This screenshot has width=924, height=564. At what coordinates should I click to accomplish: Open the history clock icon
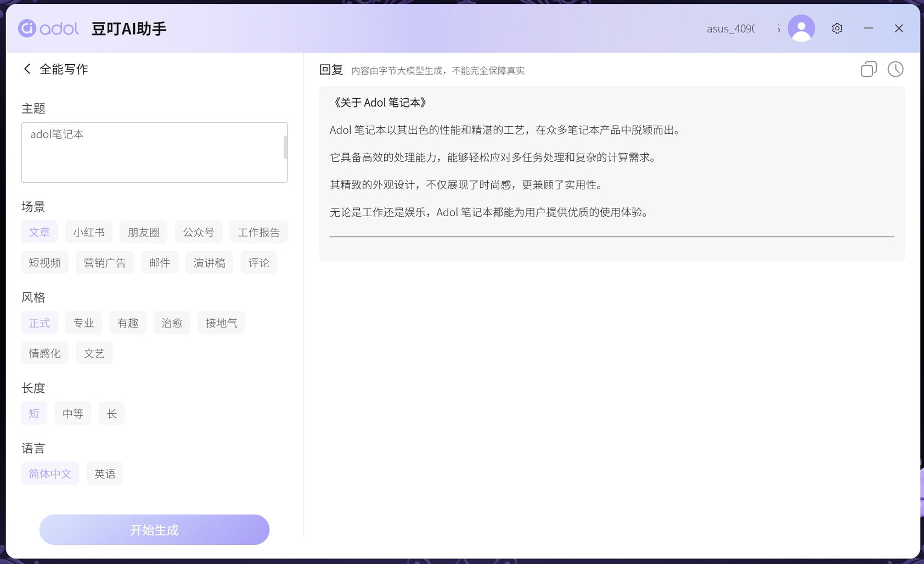point(895,69)
